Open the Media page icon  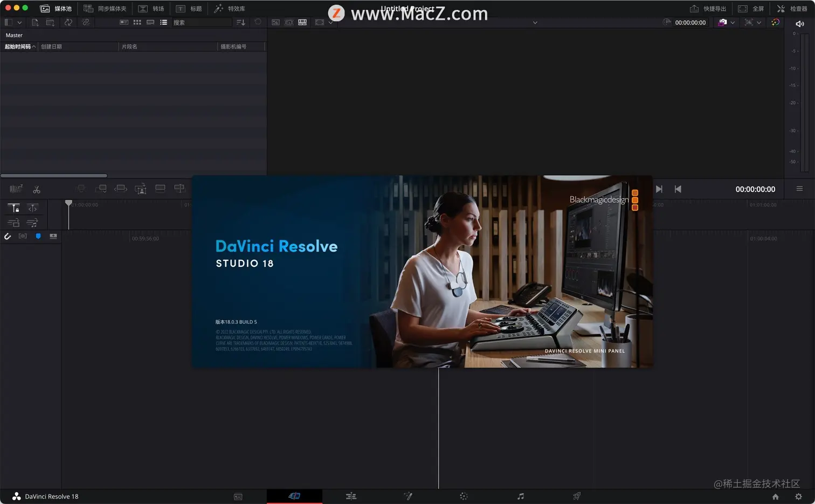[238, 496]
